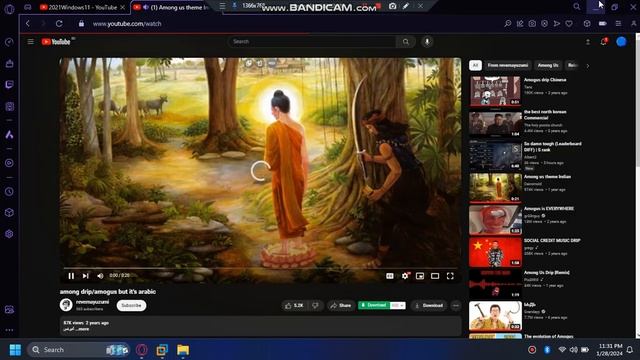The image size is (640, 360).
Task: Skip to the next video
Action: coord(85,276)
